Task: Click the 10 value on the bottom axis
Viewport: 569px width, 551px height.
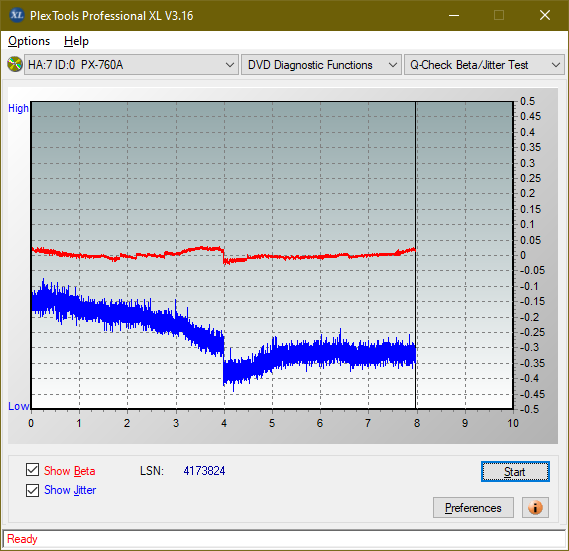Action: 513,423
